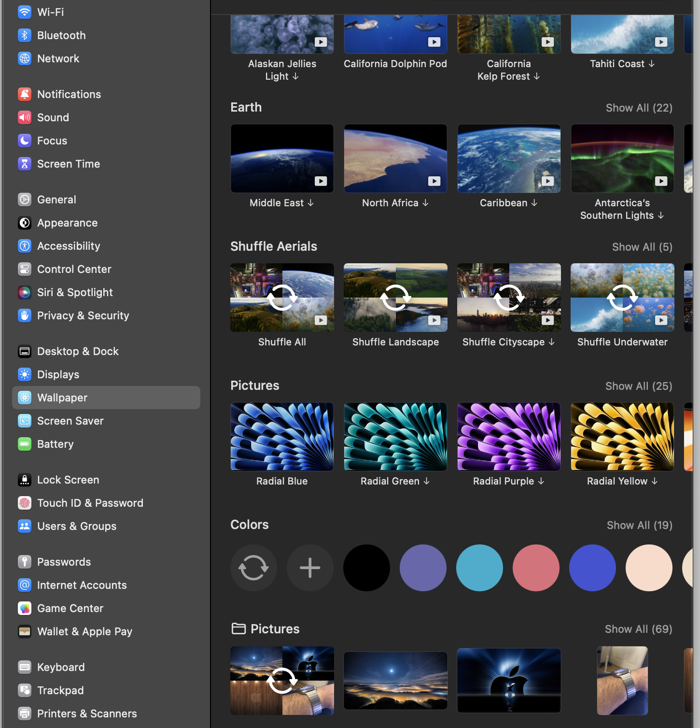This screenshot has width=700, height=728.
Task: Select Caribbean aerial wallpaper
Action: (x=509, y=158)
